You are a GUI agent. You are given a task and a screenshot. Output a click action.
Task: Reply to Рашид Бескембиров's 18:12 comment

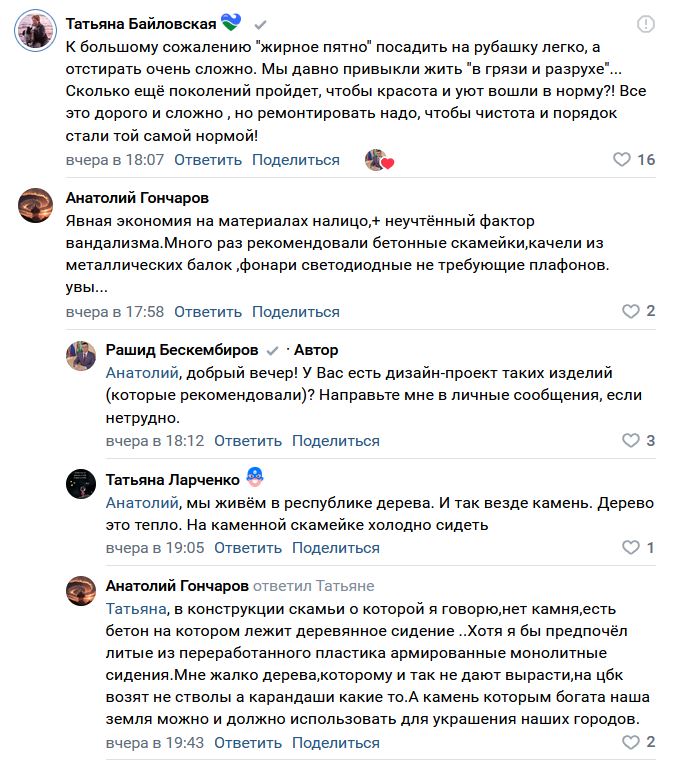(248, 440)
